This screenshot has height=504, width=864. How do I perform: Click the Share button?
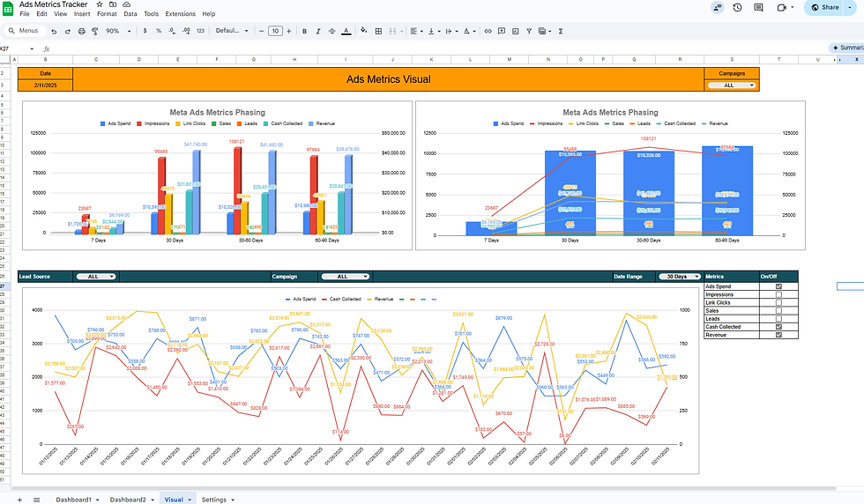(824, 7)
